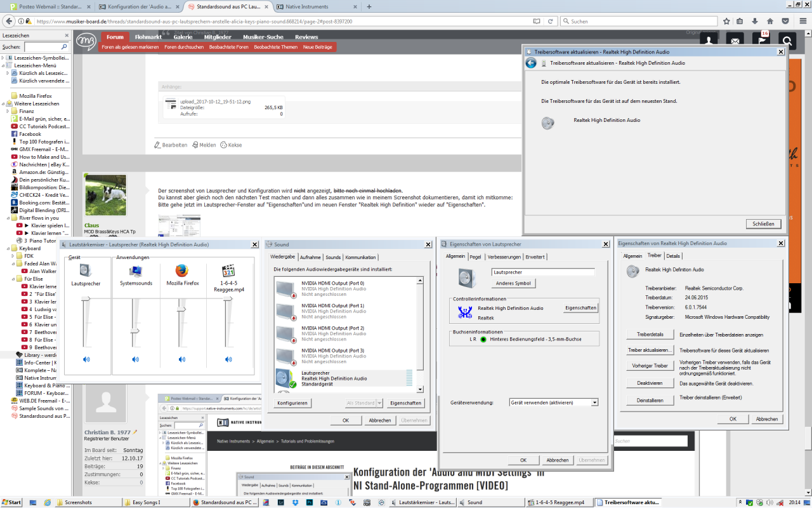Open Pocket icon in Firefox toolbar
Image resolution: width=812 pixels, height=508 pixels.
(785, 21)
